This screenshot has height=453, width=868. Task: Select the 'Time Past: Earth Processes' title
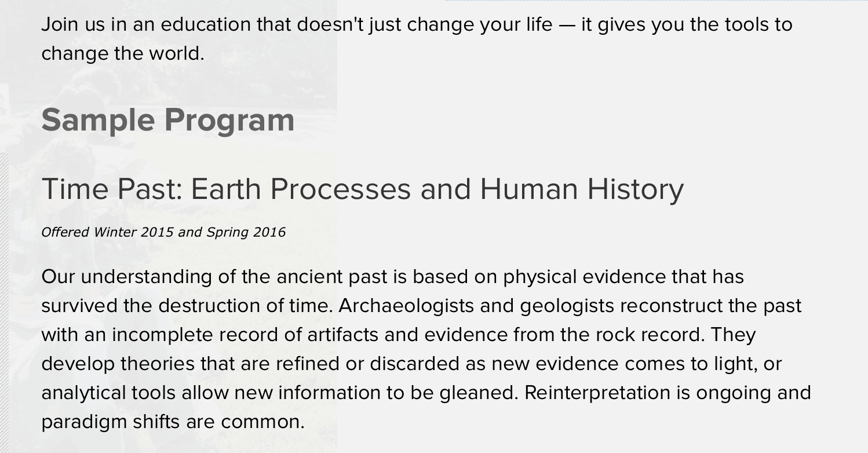coord(362,189)
